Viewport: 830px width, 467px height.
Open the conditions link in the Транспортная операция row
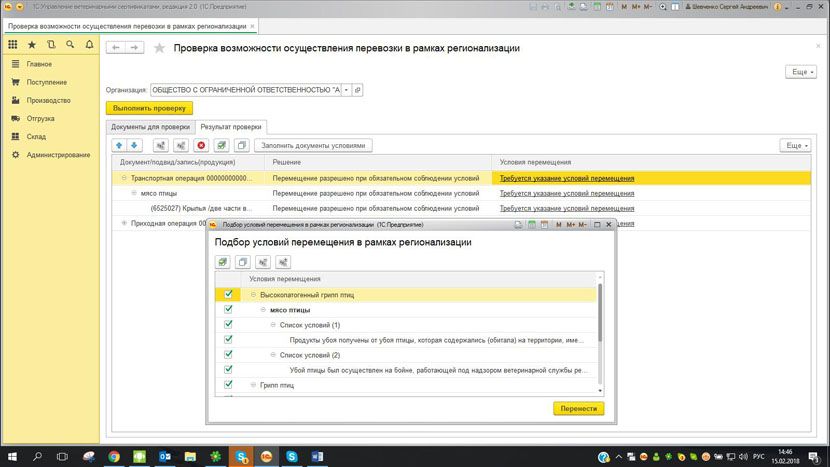567,178
